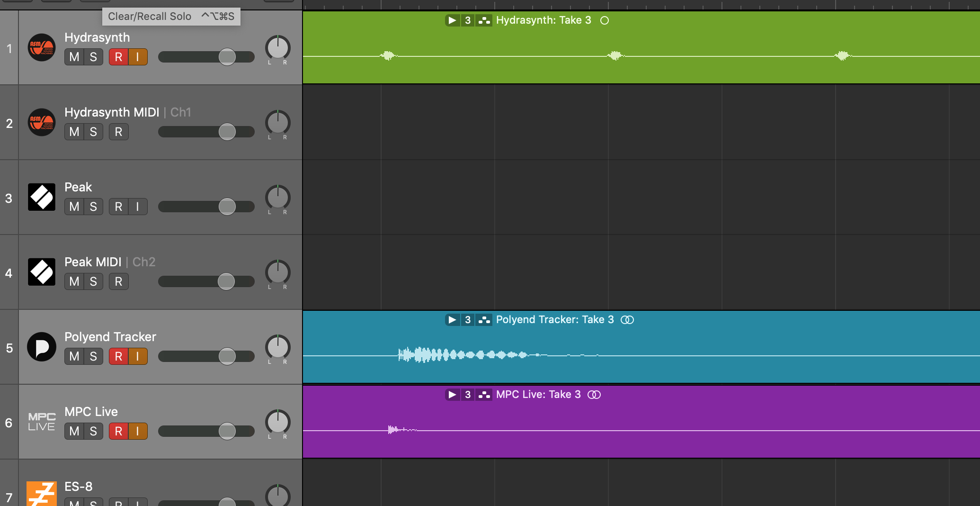Image resolution: width=980 pixels, height=506 pixels.
Task: Solo the Peak track
Action: pos(93,207)
